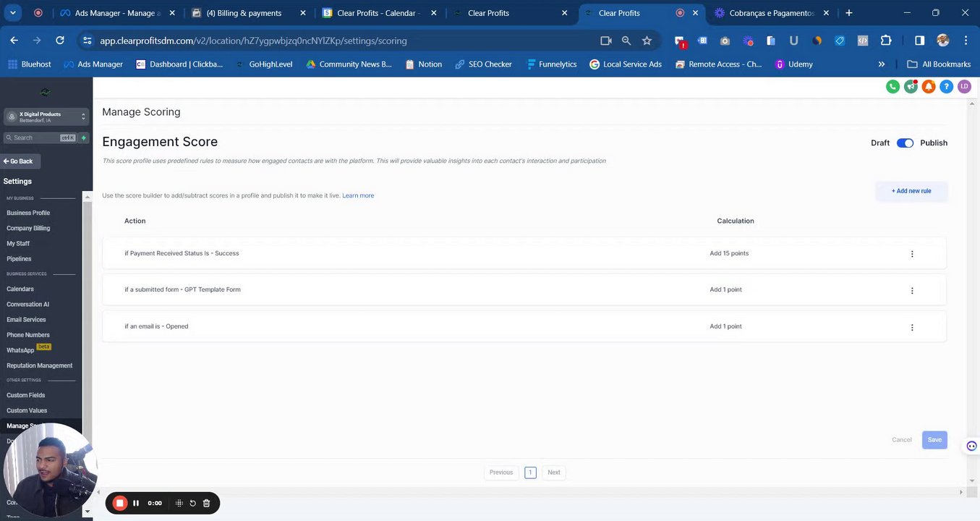Pause the screen recording
This screenshot has width=980, height=521.
(x=136, y=503)
